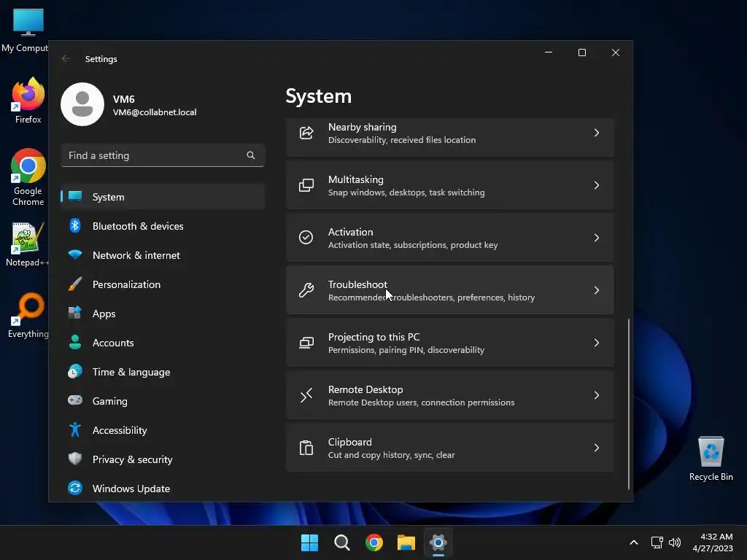The height and width of the screenshot is (560, 747).
Task: Open Network & internet section
Action: click(163, 254)
